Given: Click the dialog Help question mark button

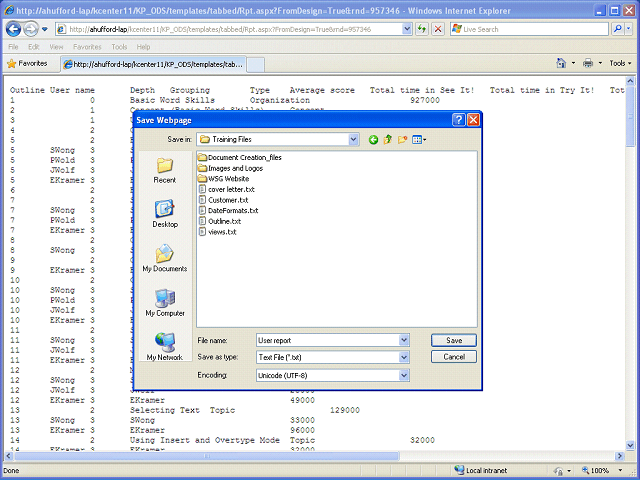Looking at the screenshot, I should pos(458,120).
